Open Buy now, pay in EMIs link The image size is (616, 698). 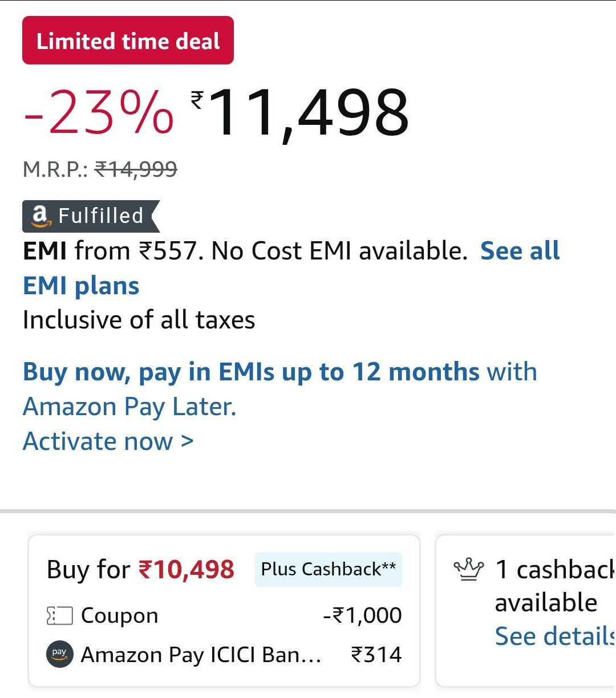click(x=251, y=372)
